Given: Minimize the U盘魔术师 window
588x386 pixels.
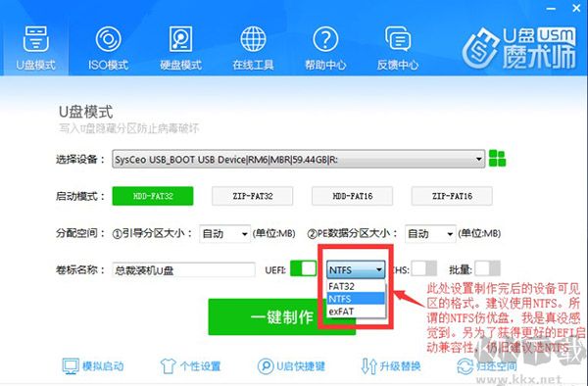Looking at the screenshot, I should [551, 8].
